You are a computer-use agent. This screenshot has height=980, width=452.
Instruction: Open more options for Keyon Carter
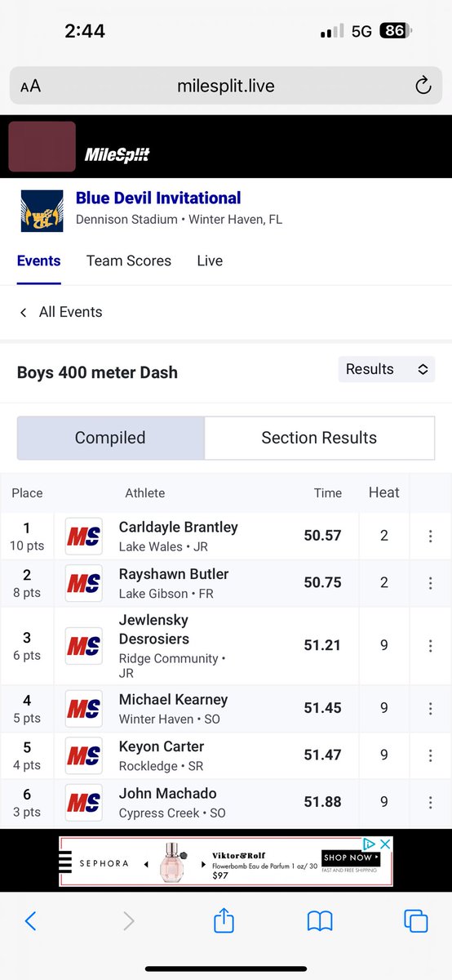430,755
